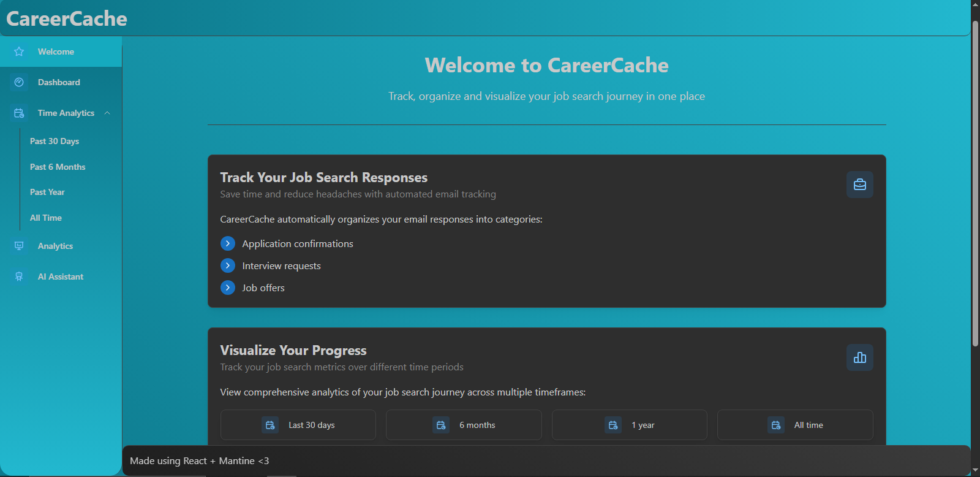Click the Welcome to CareerCache heading
Image resolution: width=980 pixels, height=477 pixels.
pos(546,65)
